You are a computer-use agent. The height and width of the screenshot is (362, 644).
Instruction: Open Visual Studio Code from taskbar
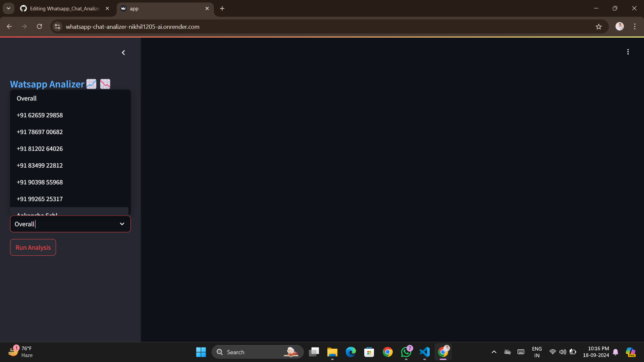pos(424,352)
